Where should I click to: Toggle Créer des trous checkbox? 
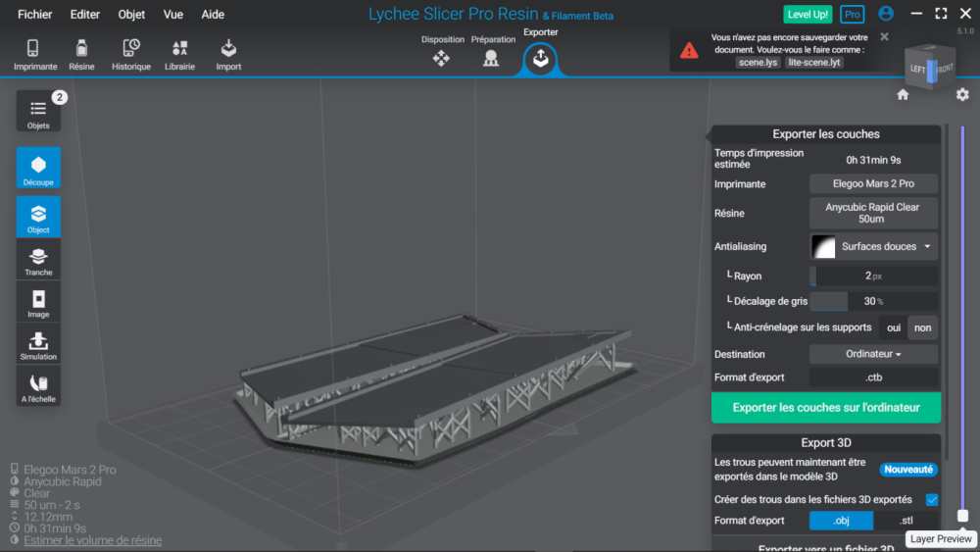(932, 499)
